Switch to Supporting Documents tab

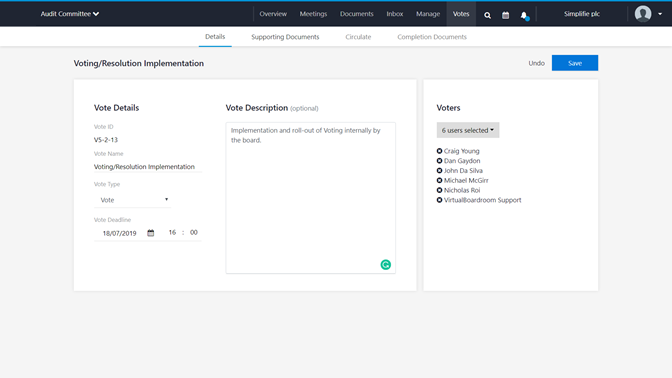pyautogui.click(x=285, y=37)
